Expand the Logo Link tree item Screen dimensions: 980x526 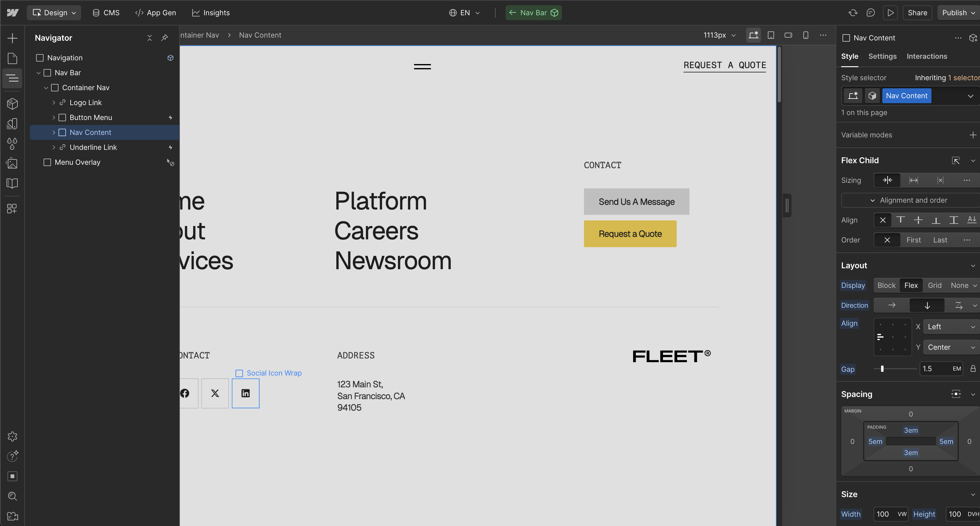point(54,103)
